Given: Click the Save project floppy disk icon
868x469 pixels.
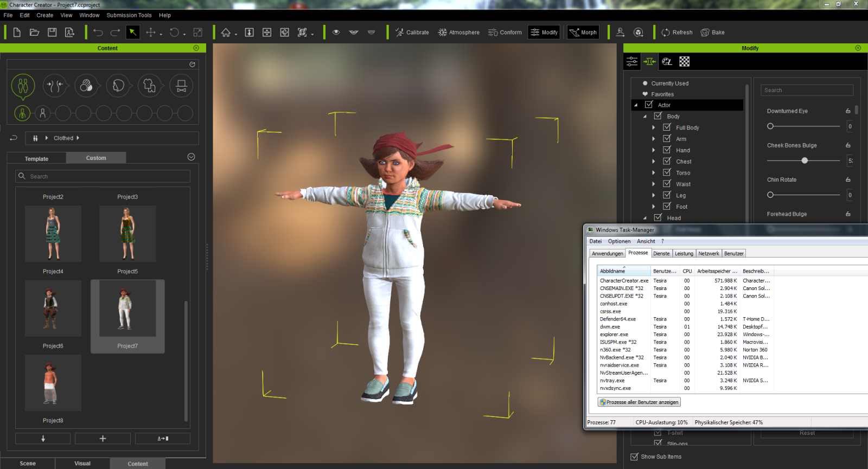Looking at the screenshot, I should tap(52, 33).
